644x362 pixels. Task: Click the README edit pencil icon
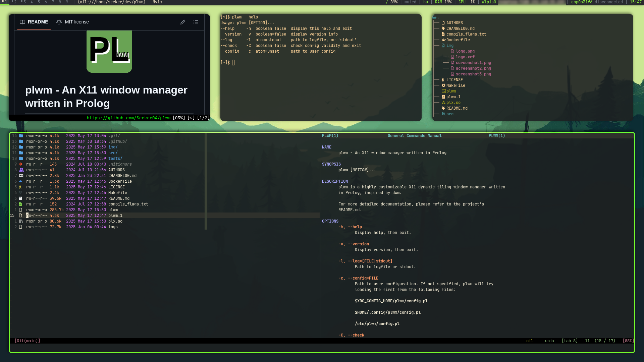click(183, 22)
